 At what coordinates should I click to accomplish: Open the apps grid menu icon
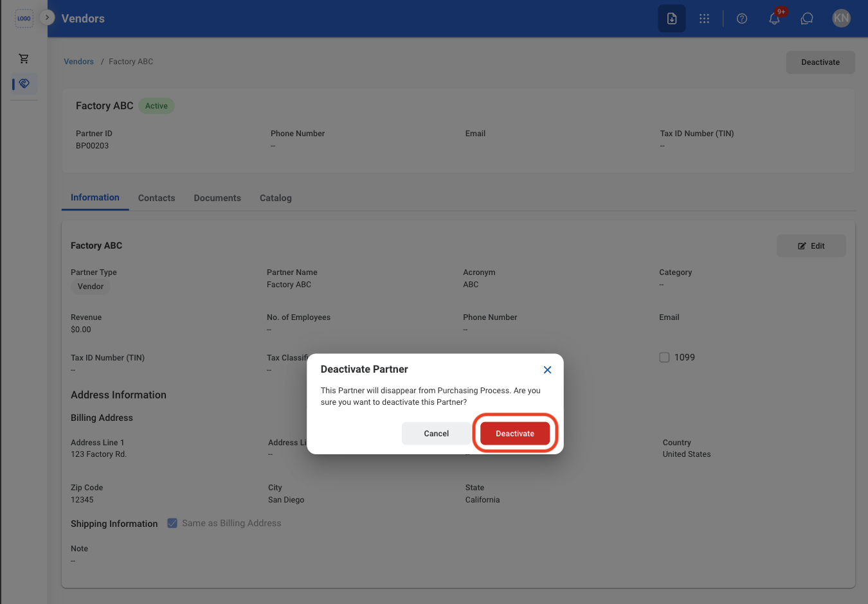pos(705,19)
